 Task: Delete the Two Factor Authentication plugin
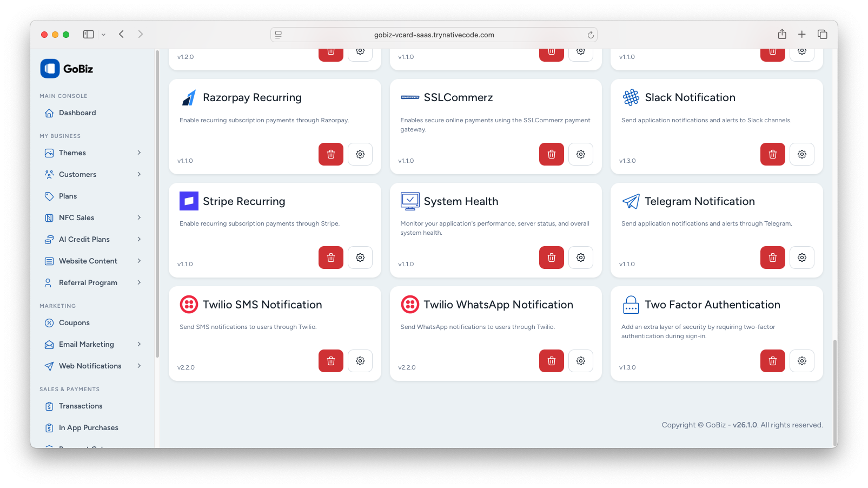tap(773, 361)
